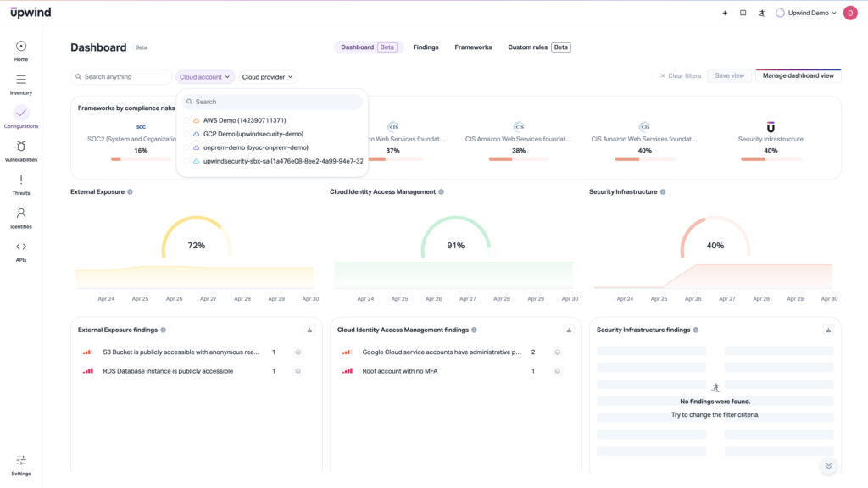Click the Threats sidebar icon

(x=19, y=180)
